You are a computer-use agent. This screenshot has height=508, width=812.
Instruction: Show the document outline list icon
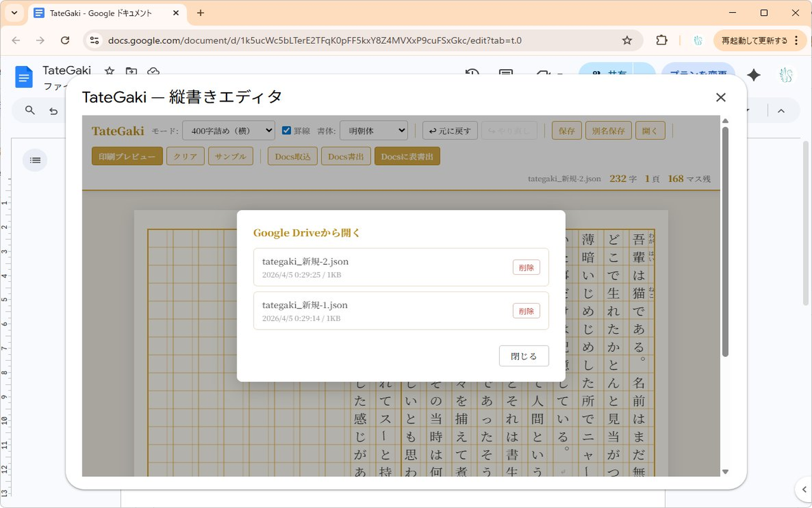36,160
